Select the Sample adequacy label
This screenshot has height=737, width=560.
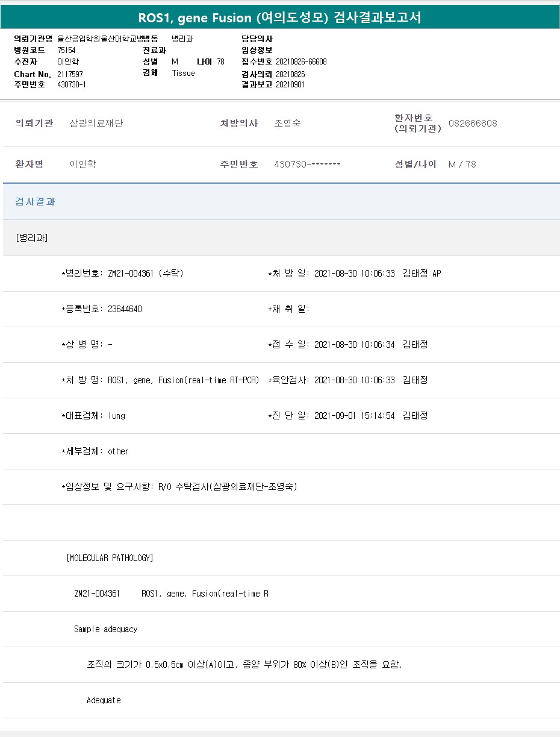105,629
